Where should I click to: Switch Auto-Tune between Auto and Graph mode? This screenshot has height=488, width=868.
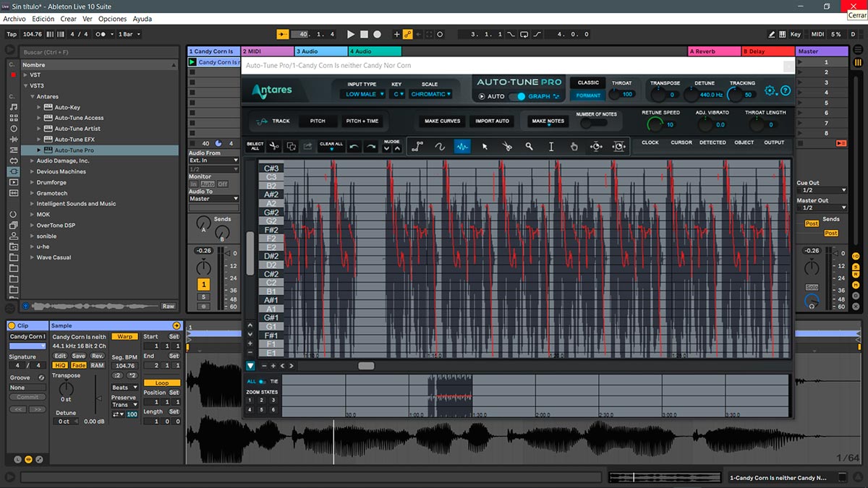coord(517,96)
